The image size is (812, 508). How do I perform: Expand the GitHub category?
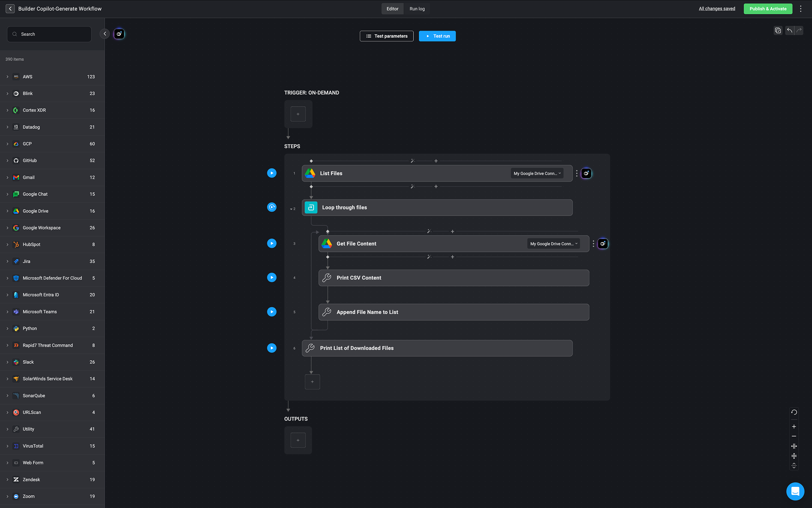point(8,161)
